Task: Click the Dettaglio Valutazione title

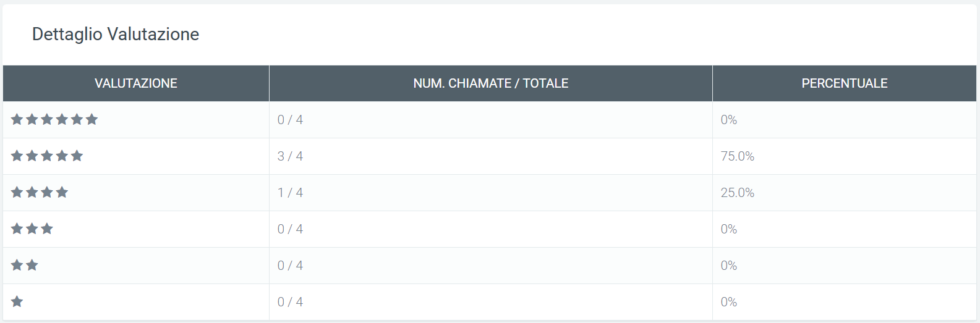Action: tap(116, 34)
